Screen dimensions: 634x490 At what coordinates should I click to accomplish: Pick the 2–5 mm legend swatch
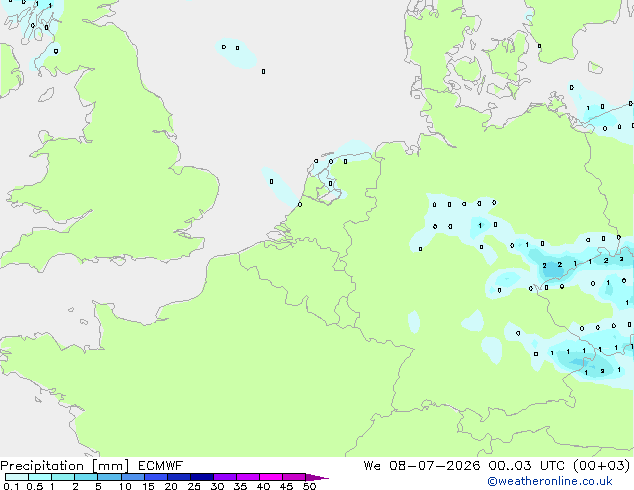click(x=86, y=477)
